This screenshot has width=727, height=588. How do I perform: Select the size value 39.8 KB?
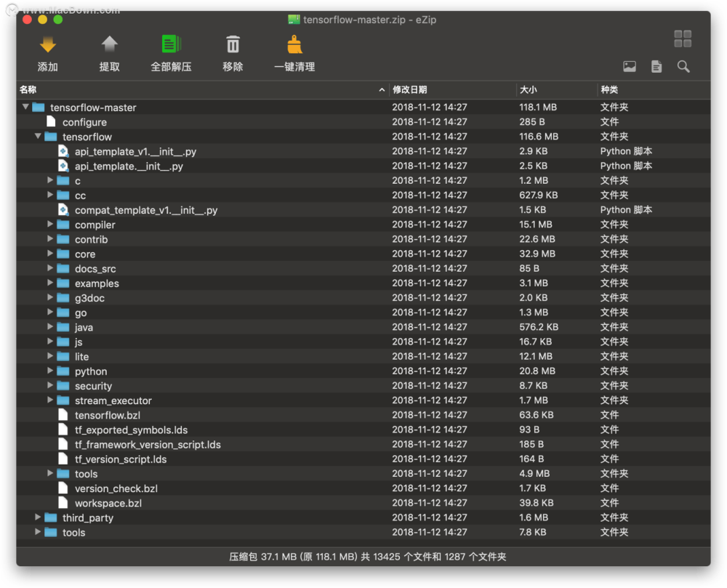click(537, 503)
